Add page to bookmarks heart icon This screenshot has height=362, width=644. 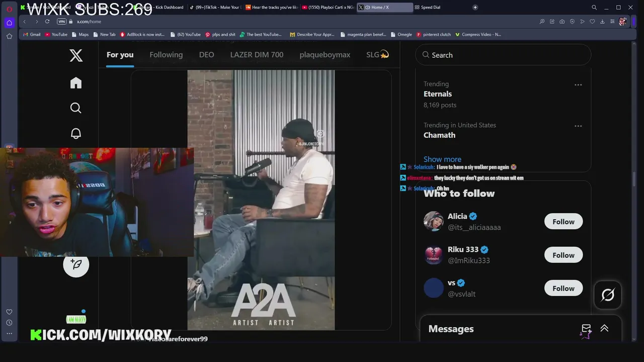point(592,22)
